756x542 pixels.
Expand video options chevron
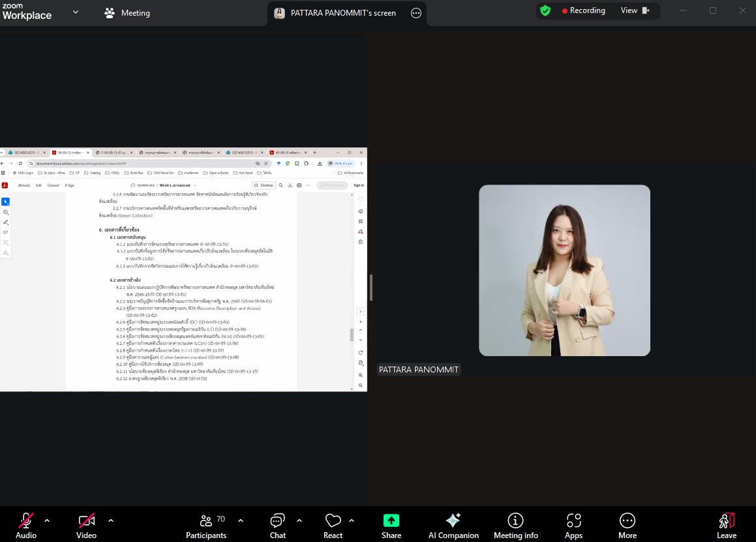pyautogui.click(x=111, y=520)
